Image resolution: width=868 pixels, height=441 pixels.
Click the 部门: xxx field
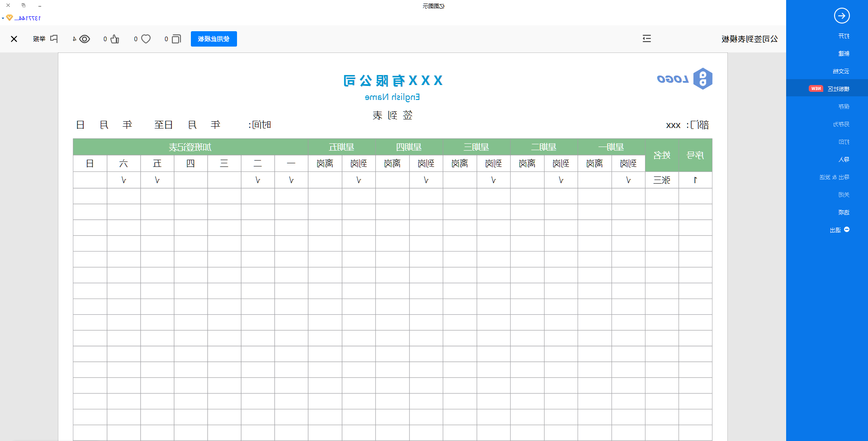687,125
